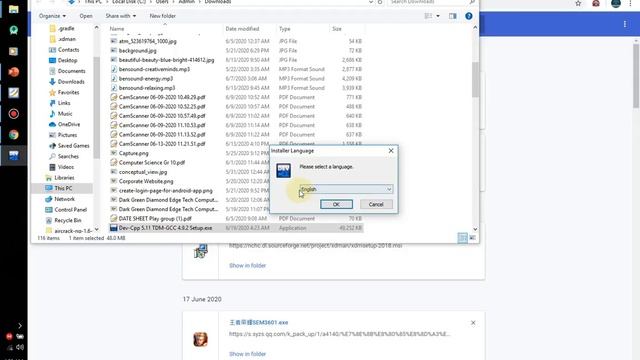Select Music in navigation pane
640x360 pixels.
(x=61, y=113)
